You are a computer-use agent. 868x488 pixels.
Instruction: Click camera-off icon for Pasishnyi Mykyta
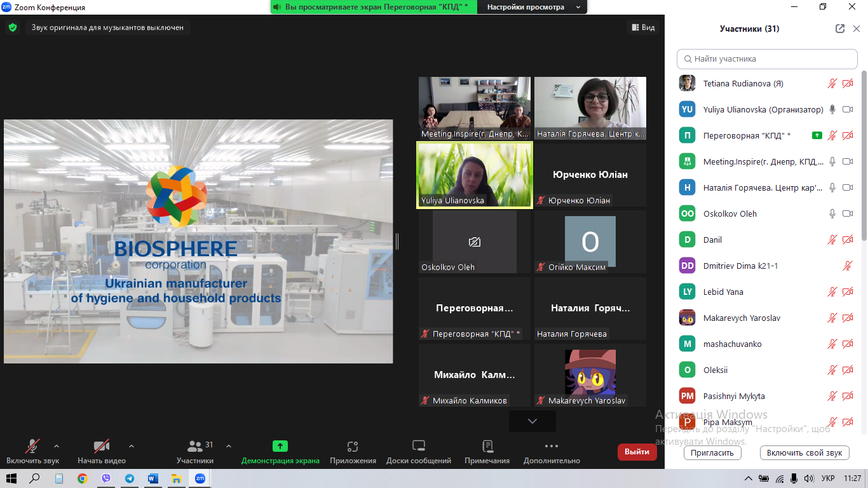point(848,396)
